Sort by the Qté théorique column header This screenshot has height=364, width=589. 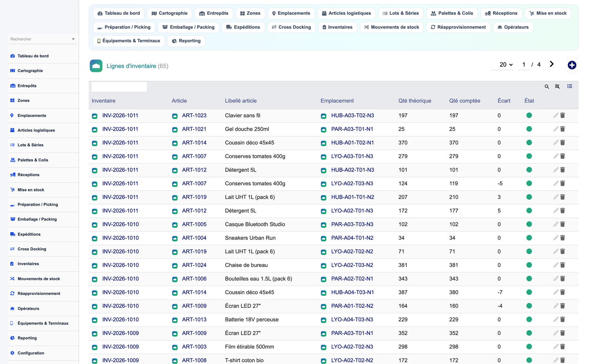[415, 101]
